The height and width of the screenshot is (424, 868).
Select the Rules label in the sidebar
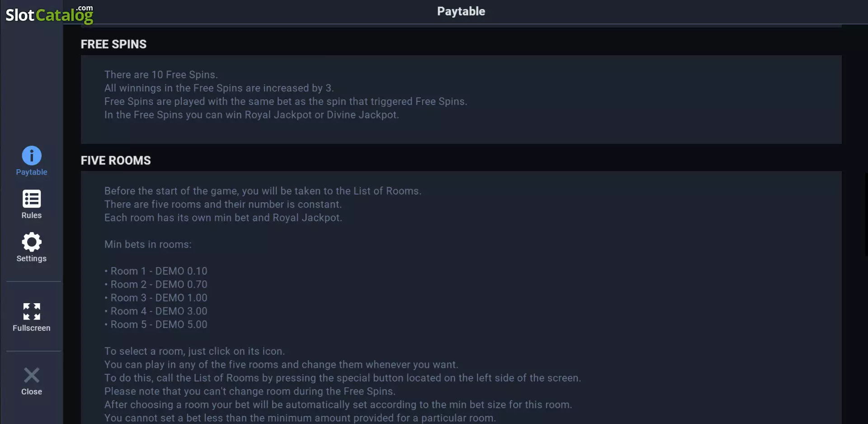point(32,215)
